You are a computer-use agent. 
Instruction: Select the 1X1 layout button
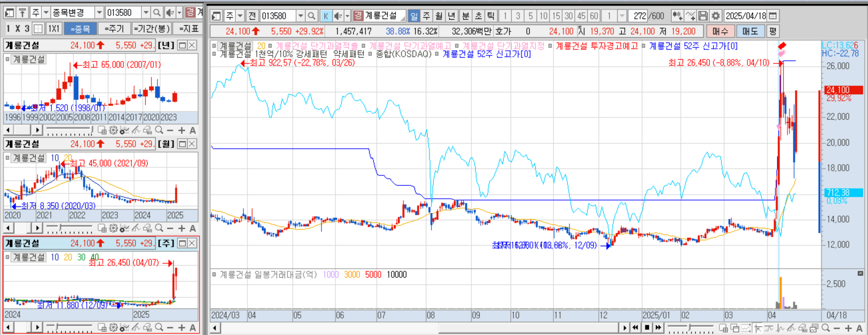[x=54, y=29]
